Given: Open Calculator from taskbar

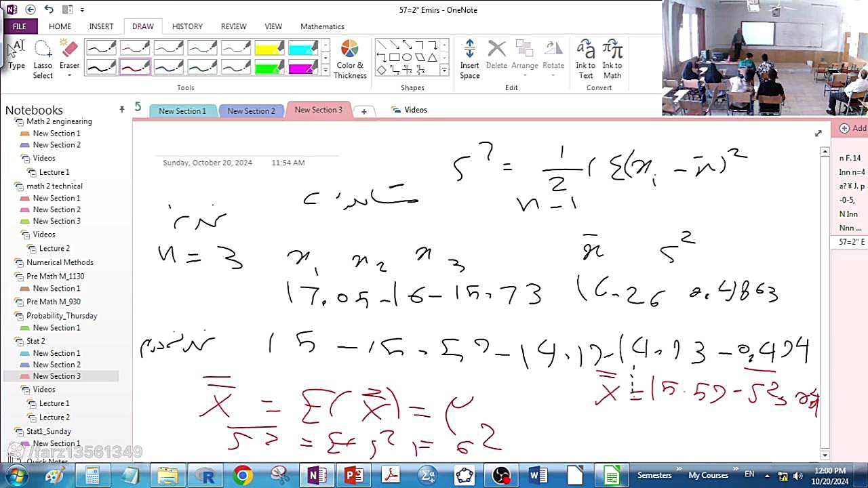Looking at the screenshot, I should 93,476.
